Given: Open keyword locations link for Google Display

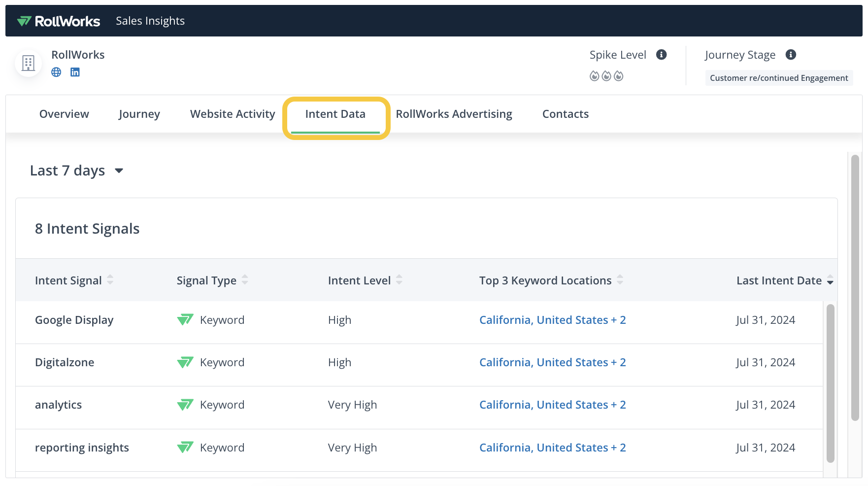Looking at the screenshot, I should [552, 320].
